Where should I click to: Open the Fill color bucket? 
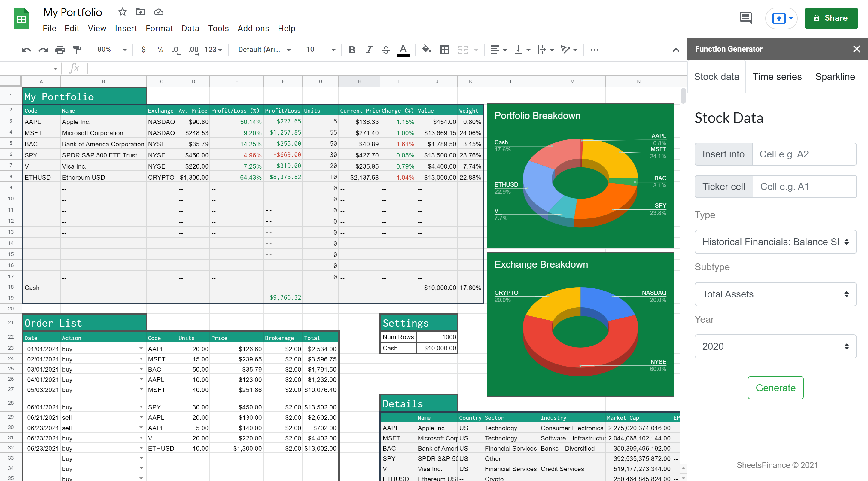(427, 50)
